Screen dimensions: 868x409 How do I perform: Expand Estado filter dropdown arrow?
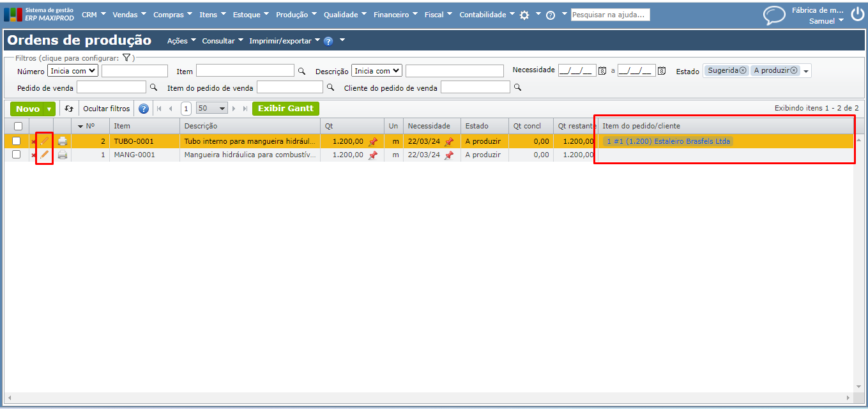click(x=806, y=71)
